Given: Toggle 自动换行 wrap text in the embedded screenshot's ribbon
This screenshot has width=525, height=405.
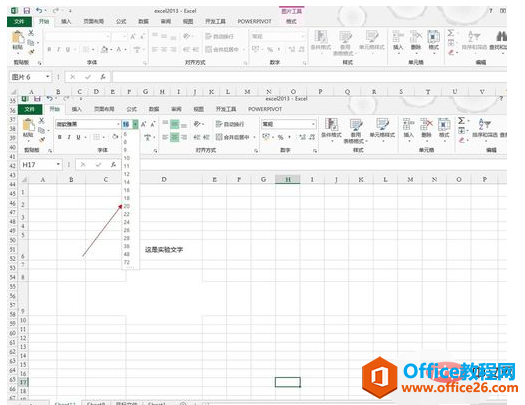Looking at the screenshot, I should point(230,124).
